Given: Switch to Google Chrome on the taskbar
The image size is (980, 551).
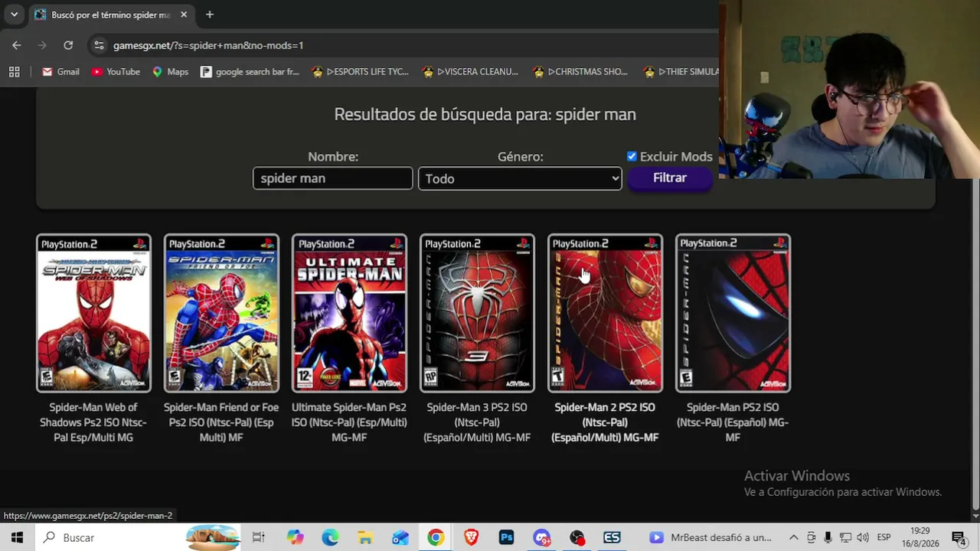Looking at the screenshot, I should tap(436, 537).
